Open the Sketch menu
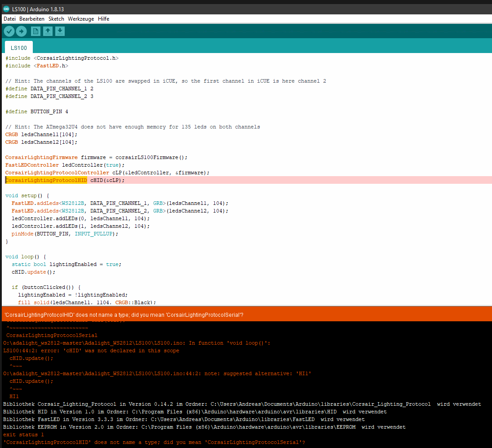492x448 pixels. pos(56,18)
